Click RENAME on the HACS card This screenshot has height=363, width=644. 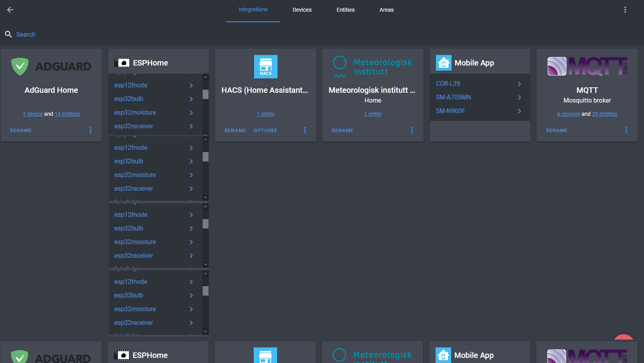click(x=235, y=131)
